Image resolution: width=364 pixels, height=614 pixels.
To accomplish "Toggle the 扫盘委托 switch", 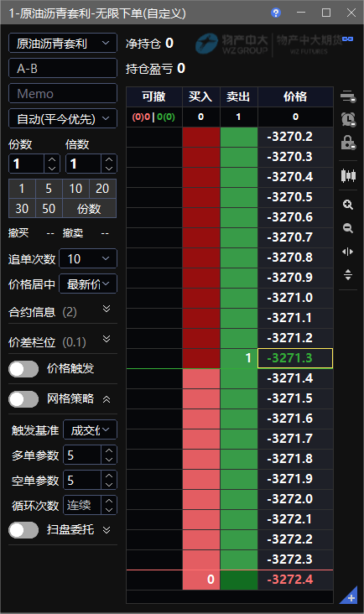I will [x=23, y=530].
